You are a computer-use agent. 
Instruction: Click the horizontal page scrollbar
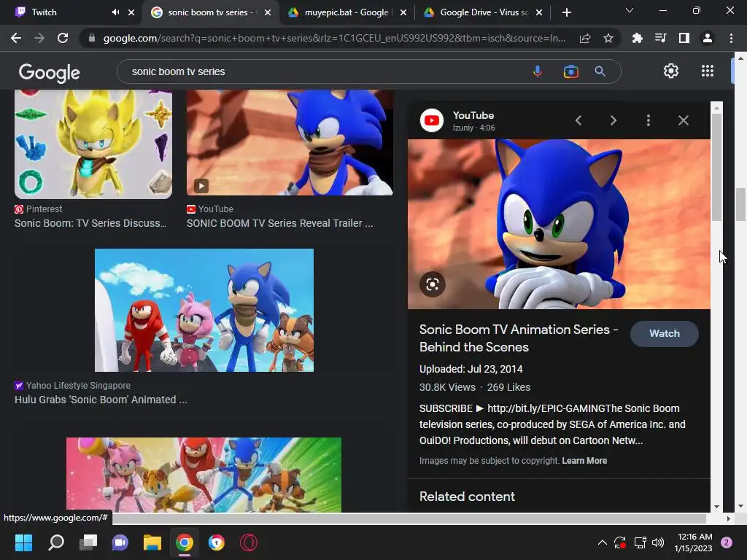pyautogui.click(x=408, y=518)
